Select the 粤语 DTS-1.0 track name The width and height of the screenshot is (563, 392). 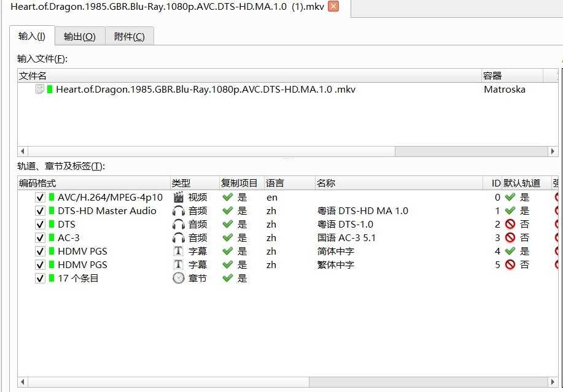pyautogui.click(x=345, y=225)
